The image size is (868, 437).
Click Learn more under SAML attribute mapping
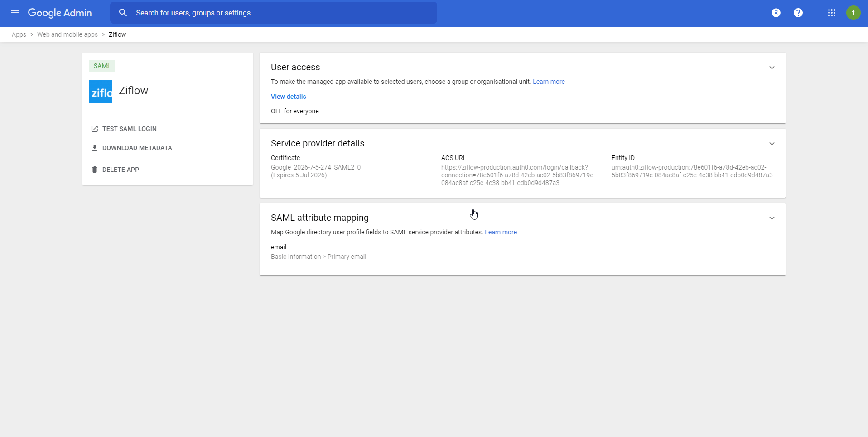(501, 232)
